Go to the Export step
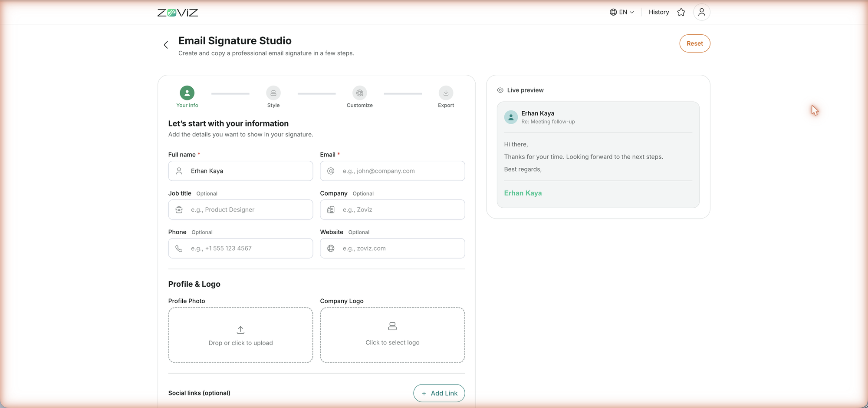This screenshot has height=408, width=868. (446, 97)
